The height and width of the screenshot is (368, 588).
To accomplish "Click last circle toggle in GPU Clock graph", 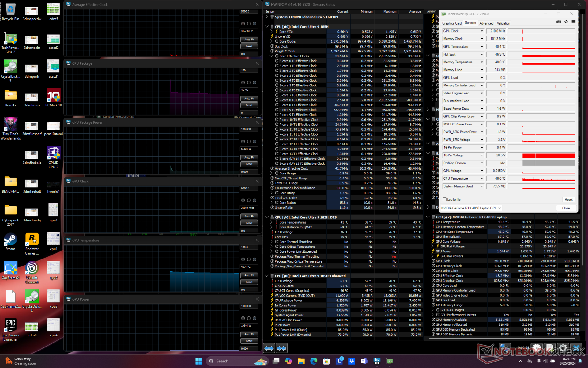I will tap(254, 200).
